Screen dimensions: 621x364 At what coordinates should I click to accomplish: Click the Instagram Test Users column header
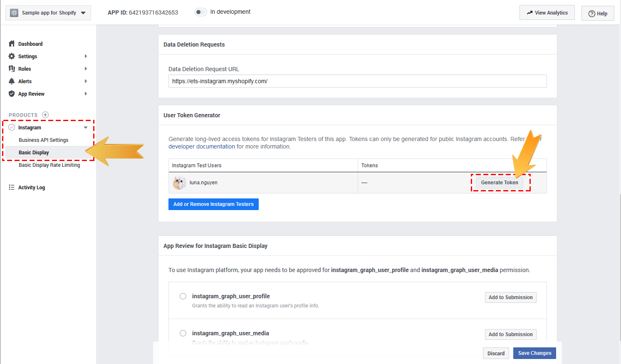pyautogui.click(x=197, y=166)
